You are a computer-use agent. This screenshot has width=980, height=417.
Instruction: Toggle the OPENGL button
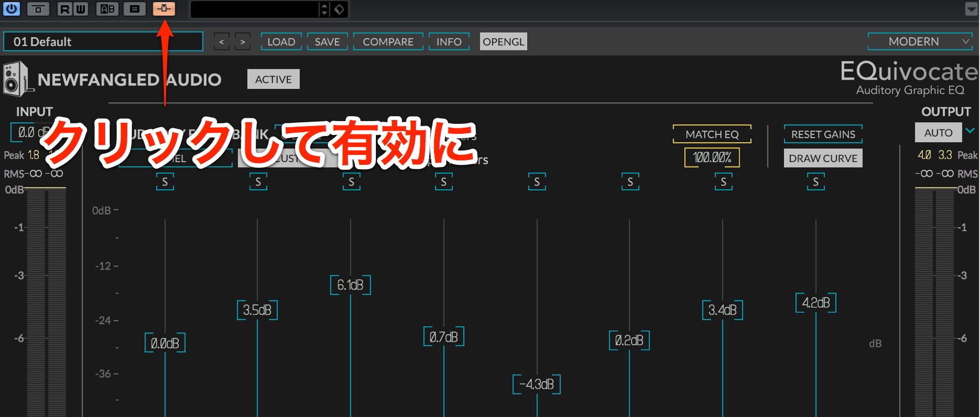point(503,42)
